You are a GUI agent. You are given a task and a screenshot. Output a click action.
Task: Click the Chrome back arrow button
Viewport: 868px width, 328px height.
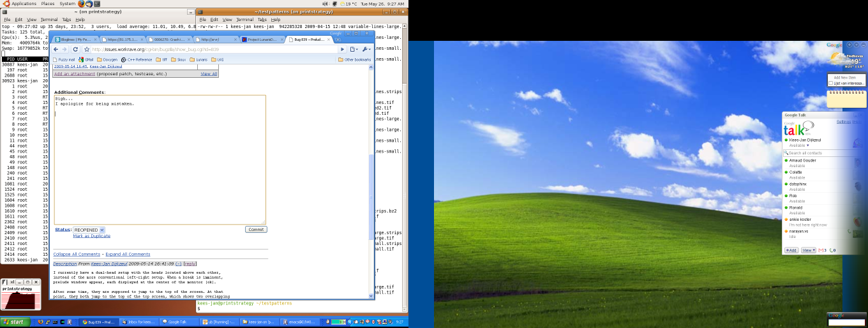(x=56, y=49)
